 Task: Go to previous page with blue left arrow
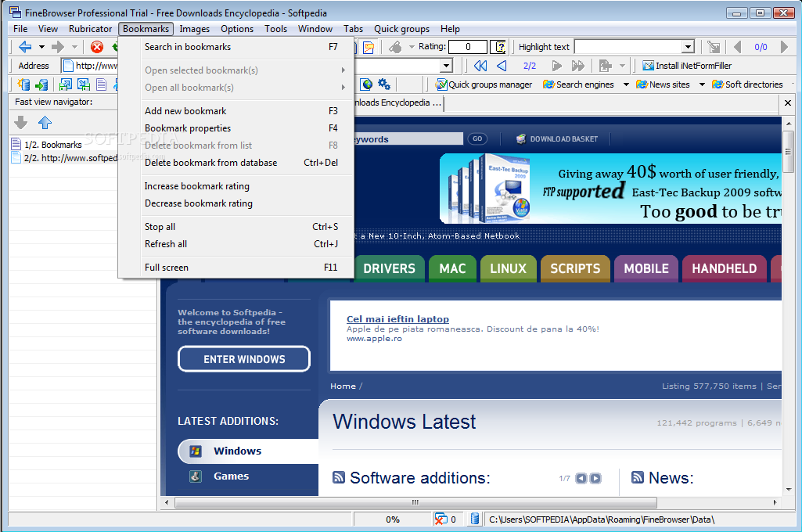click(x=502, y=66)
